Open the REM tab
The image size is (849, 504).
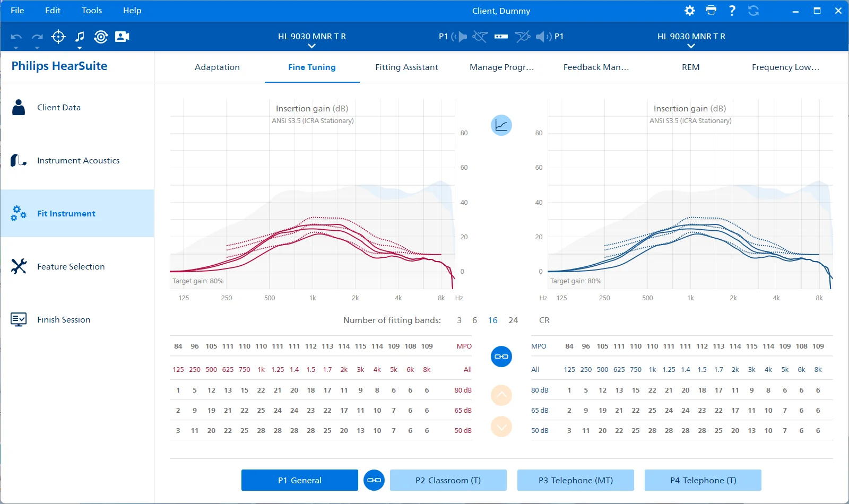click(691, 67)
